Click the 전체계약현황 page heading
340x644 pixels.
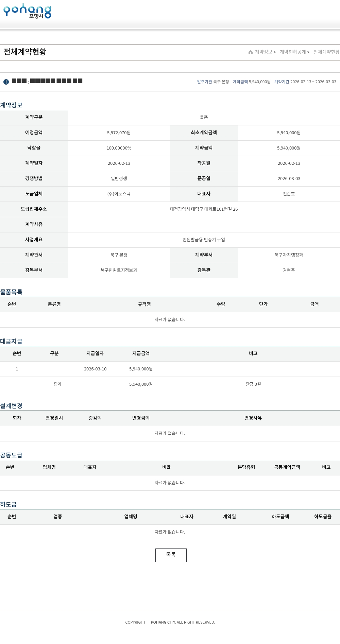(x=25, y=52)
